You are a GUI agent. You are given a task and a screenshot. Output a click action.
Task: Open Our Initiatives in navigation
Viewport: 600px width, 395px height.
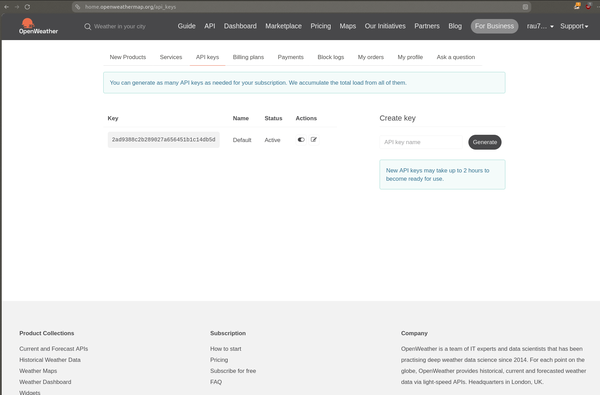tap(385, 26)
